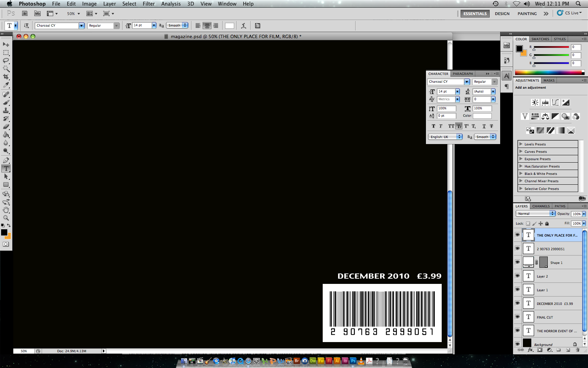Screen dimensions: 588x368
Task: Select the Dodge tool
Action: 6,151
